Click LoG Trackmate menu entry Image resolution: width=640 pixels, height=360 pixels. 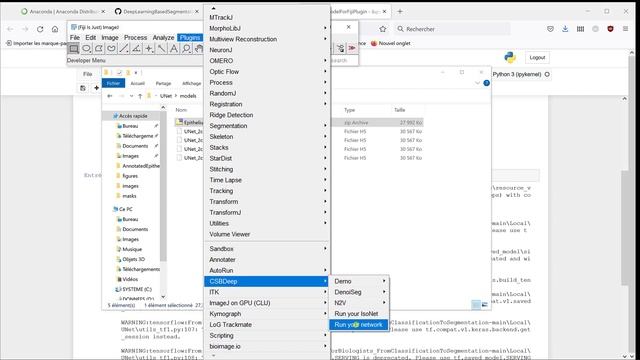point(267,324)
